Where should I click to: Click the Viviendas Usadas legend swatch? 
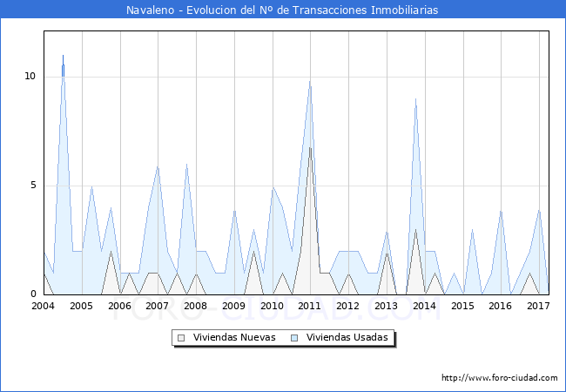tap(294, 338)
